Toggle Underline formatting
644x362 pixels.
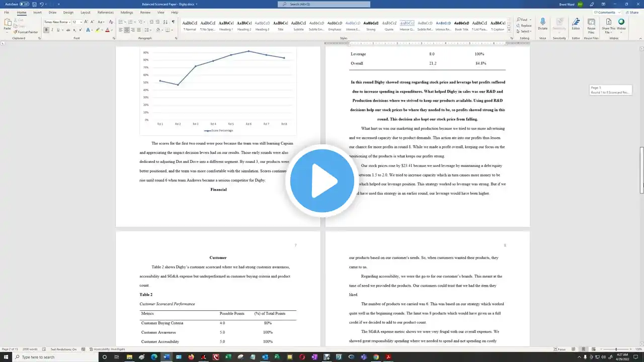tap(58, 30)
